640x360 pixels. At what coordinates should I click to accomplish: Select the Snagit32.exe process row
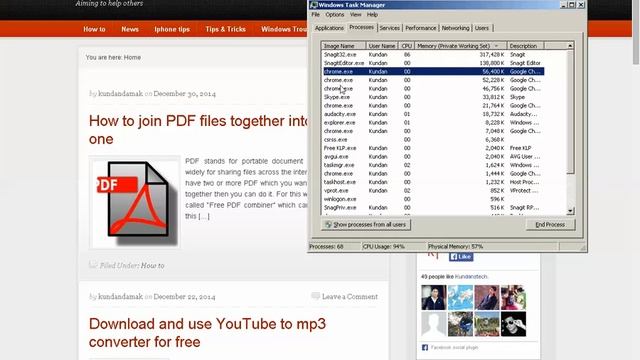coord(433,54)
